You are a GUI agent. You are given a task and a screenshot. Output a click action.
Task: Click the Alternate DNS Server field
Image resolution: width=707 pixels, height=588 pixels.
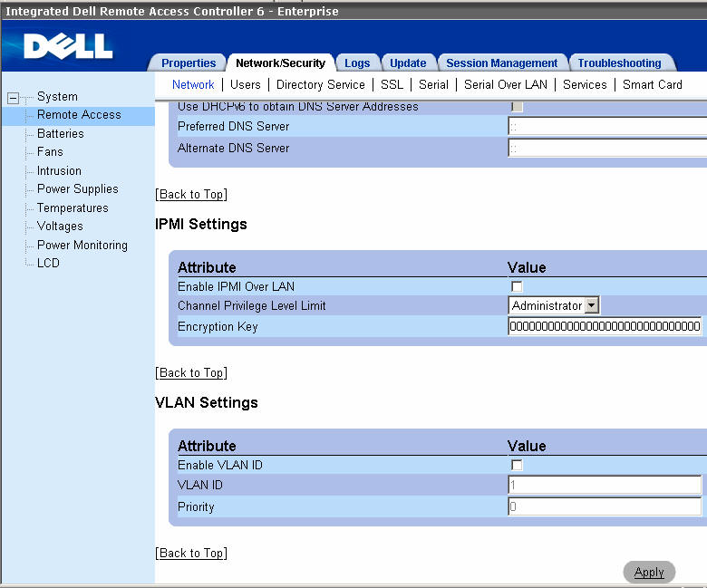click(x=607, y=148)
